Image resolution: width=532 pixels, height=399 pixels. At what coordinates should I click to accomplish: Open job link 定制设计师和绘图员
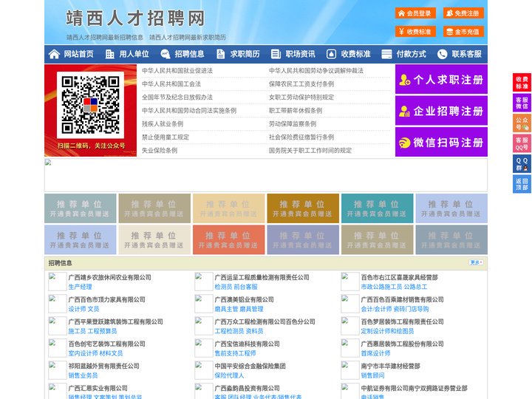click(x=387, y=331)
